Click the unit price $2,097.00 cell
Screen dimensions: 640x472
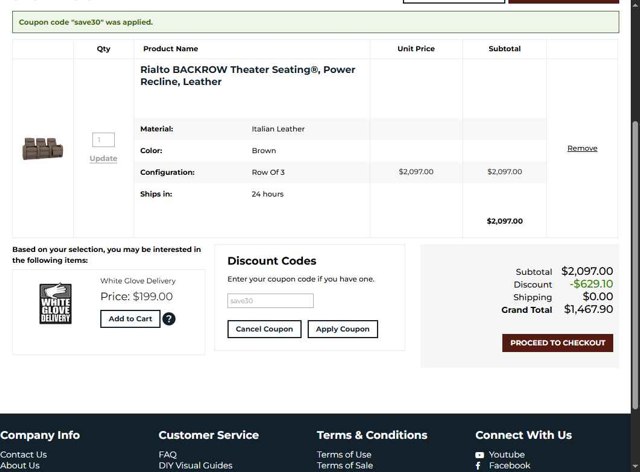tap(416, 172)
